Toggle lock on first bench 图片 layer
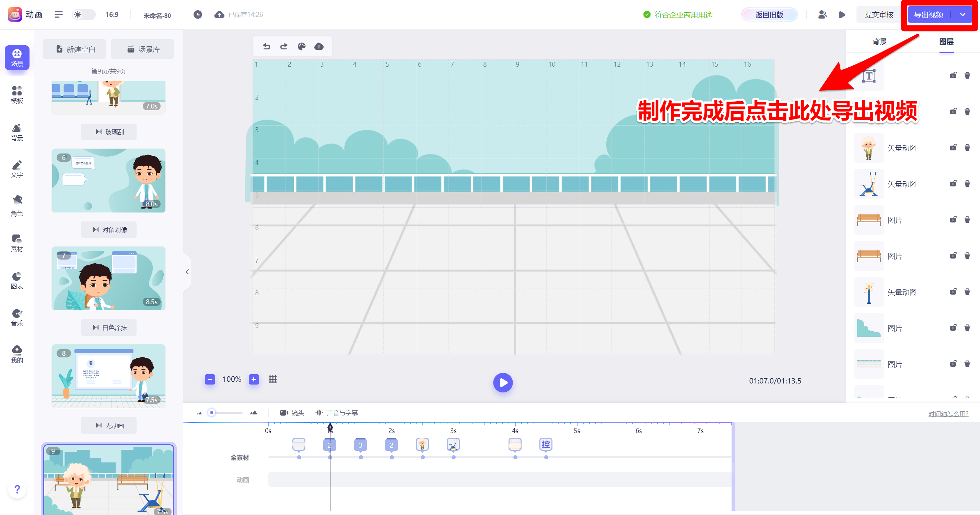 coord(953,220)
